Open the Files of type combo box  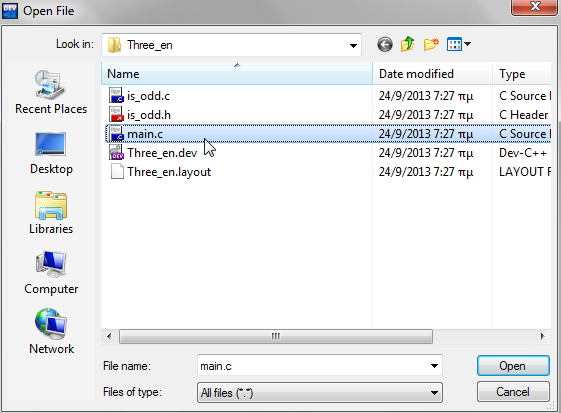[x=319, y=393]
